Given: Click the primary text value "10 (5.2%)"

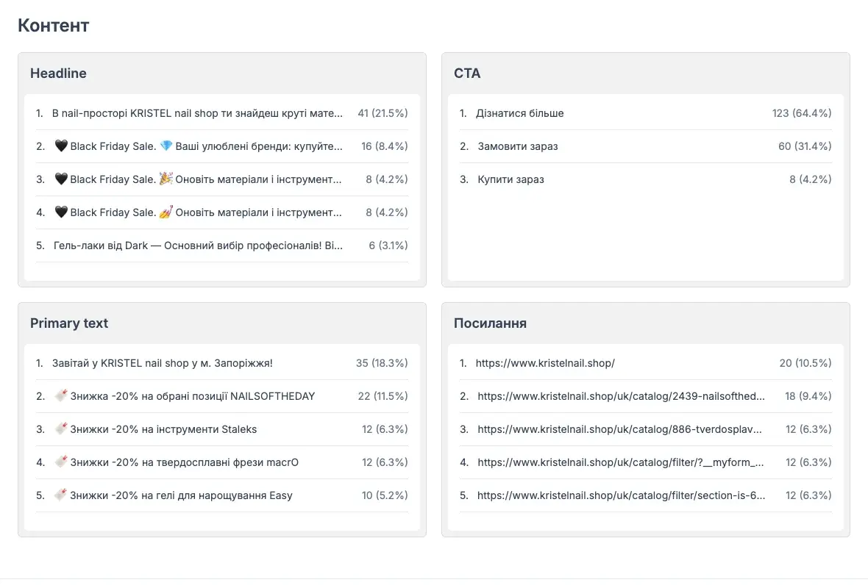Looking at the screenshot, I should 385,495.
